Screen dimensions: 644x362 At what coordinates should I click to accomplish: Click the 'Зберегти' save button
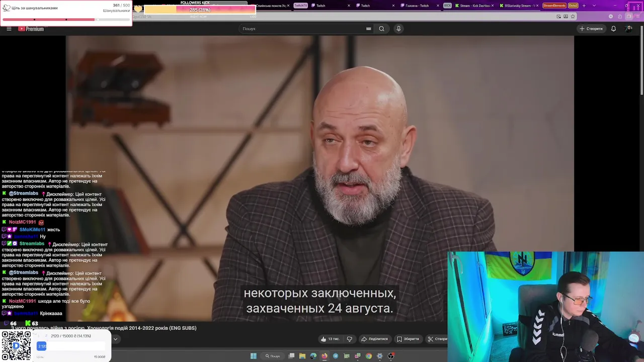408,339
